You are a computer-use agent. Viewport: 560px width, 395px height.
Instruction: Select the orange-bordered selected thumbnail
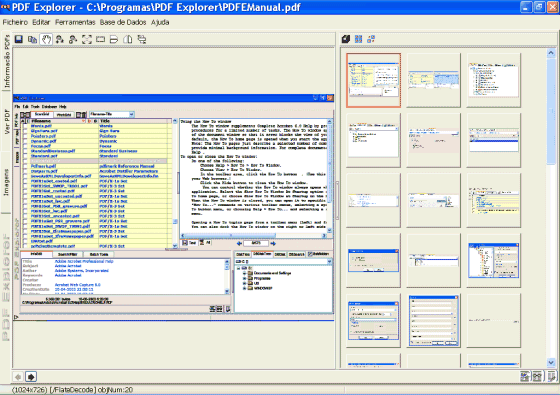[373, 80]
